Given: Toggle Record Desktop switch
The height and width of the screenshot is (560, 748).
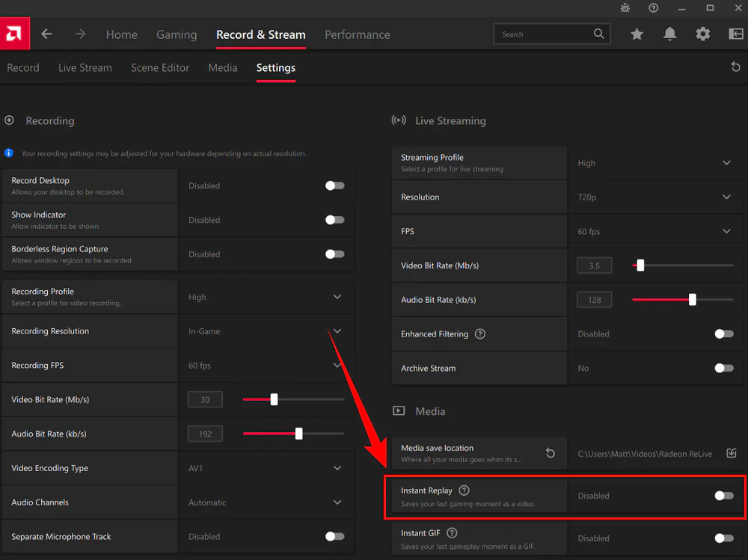Looking at the screenshot, I should coord(335,185).
